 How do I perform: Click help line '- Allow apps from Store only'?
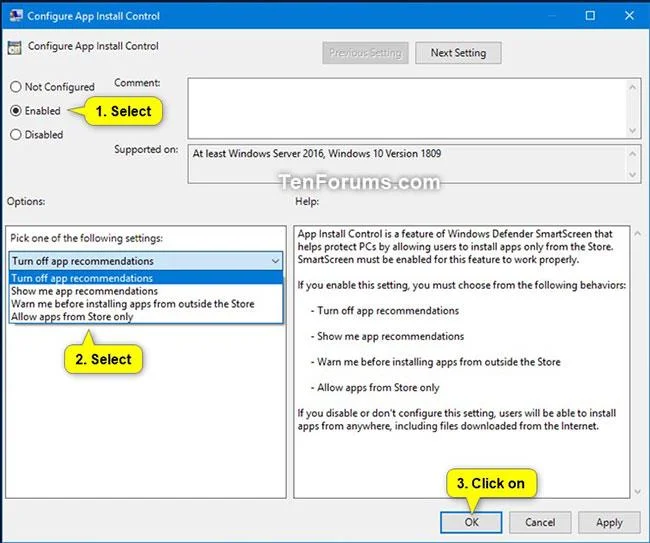point(375,388)
